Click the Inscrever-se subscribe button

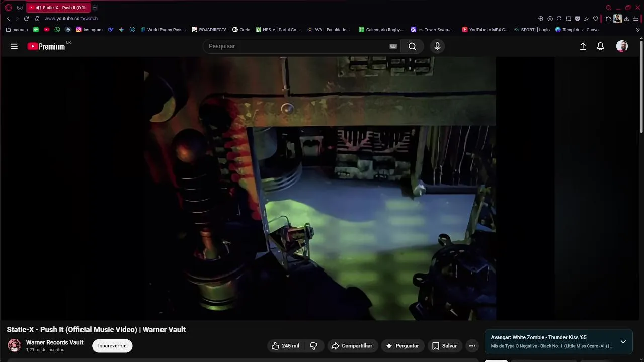click(112, 346)
